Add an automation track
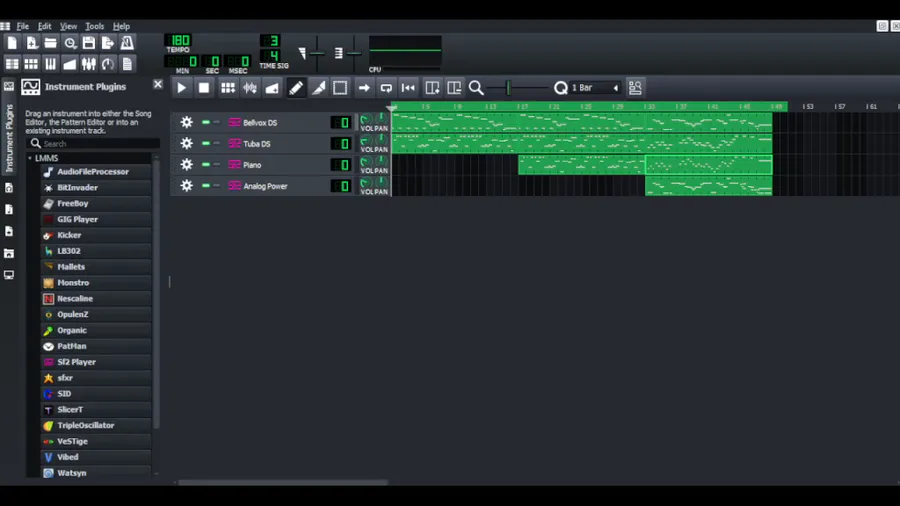This screenshot has width=900, height=506. 273,88
